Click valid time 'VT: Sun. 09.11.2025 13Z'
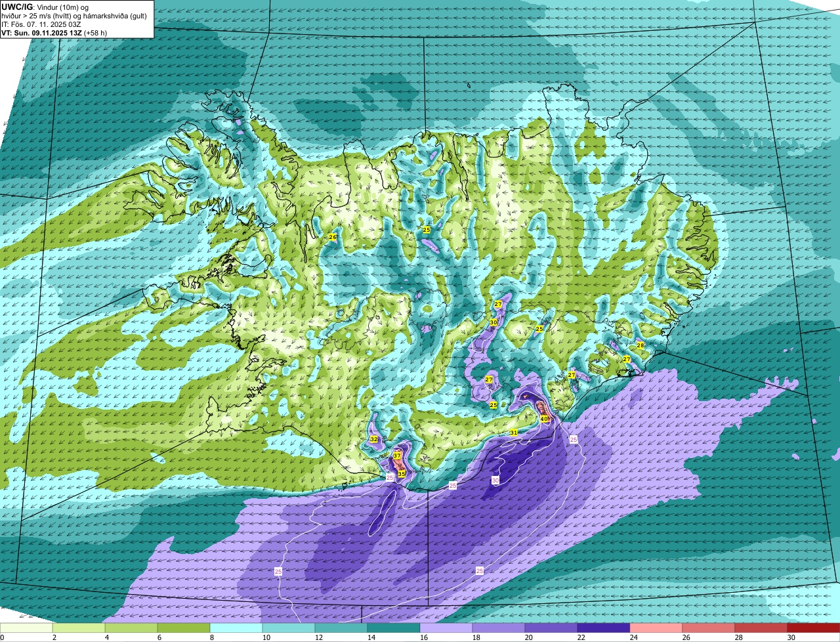840x642 pixels. (x=41, y=32)
